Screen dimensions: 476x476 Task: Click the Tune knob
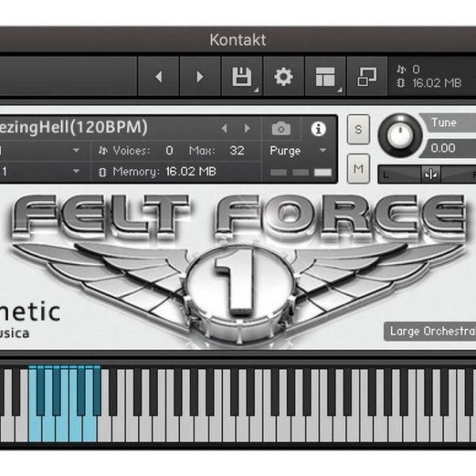pyautogui.click(x=400, y=136)
